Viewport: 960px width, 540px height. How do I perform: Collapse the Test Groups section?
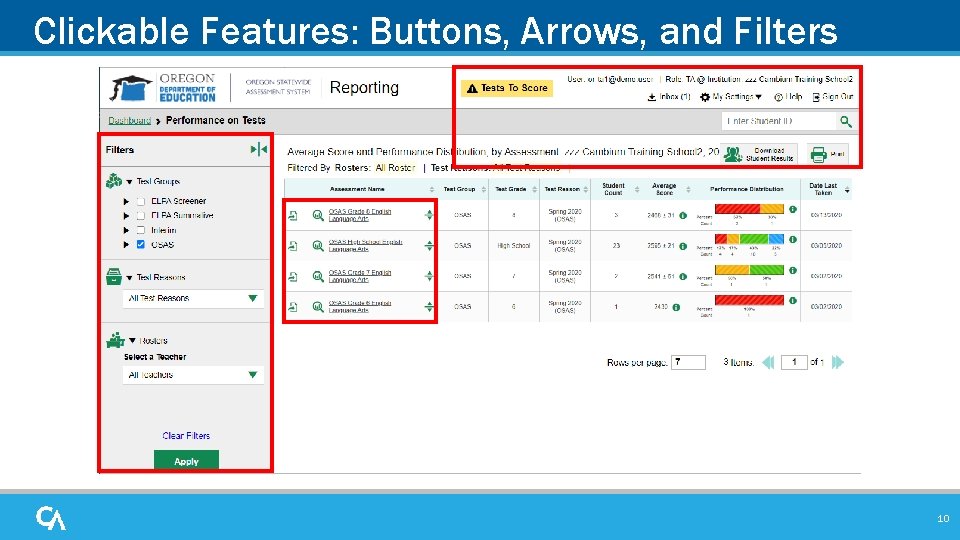[x=129, y=182]
